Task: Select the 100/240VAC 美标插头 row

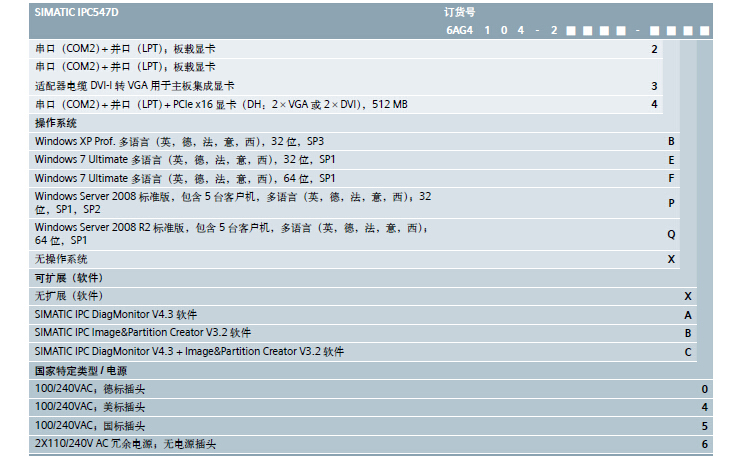Action: click(x=90, y=407)
